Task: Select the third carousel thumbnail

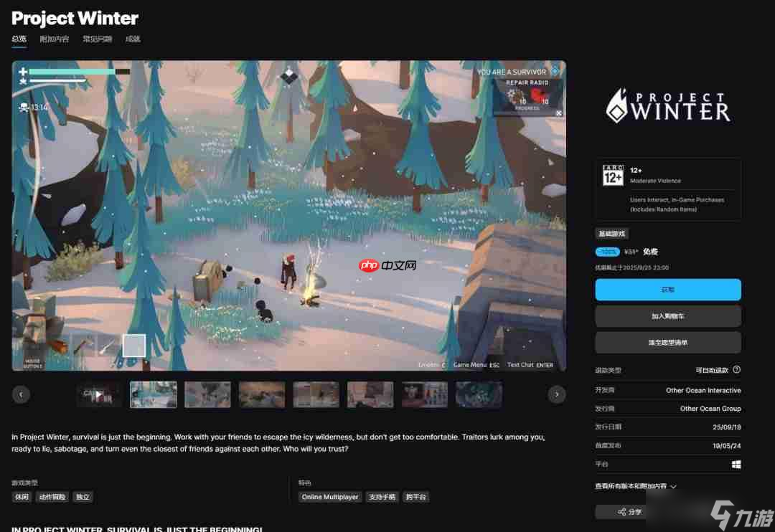Action: coord(207,394)
